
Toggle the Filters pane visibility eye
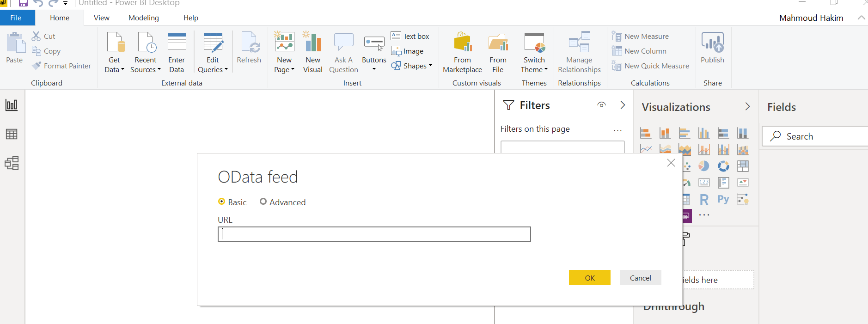pos(601,105)
